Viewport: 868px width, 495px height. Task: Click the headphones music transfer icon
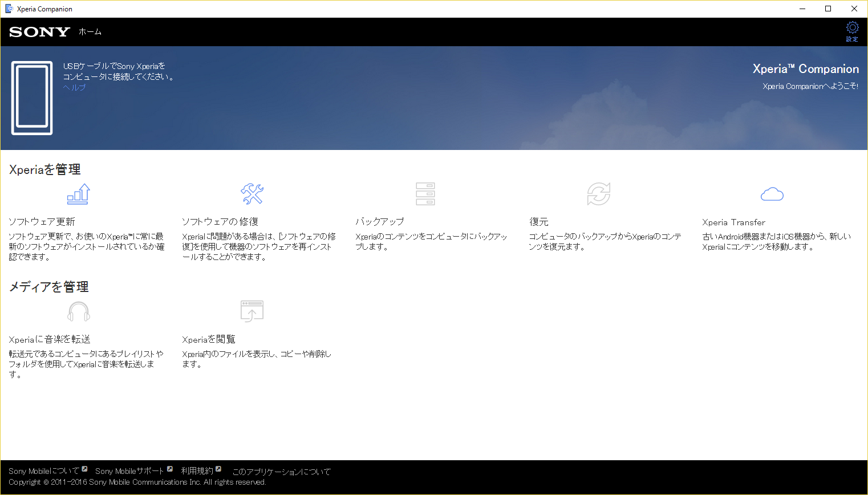pyautogui.click(x=79, y=311)
